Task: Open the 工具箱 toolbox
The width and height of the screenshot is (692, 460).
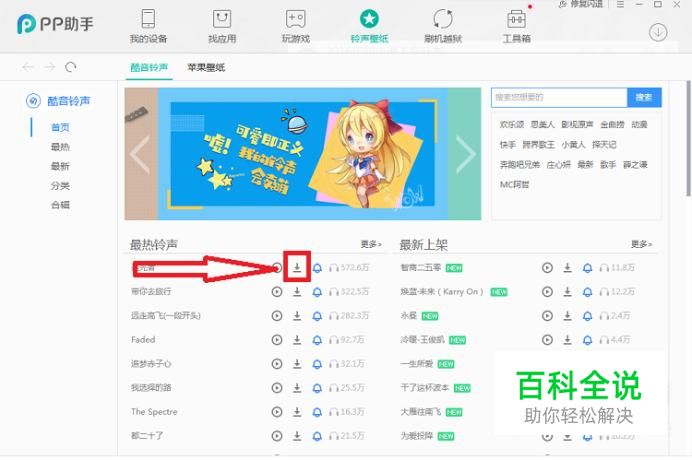Action: pos(516,26)
